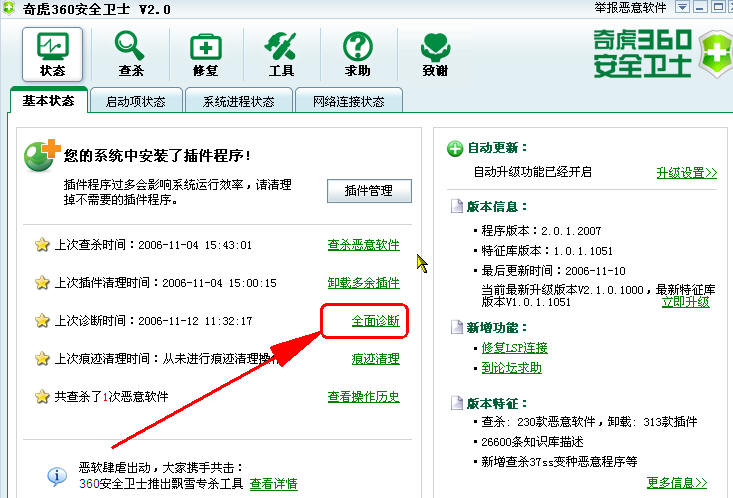This screenshot has height=498, width=733.
Task: Switch to the 系统进程状态 tab
Action: click(x=238, y=101)
